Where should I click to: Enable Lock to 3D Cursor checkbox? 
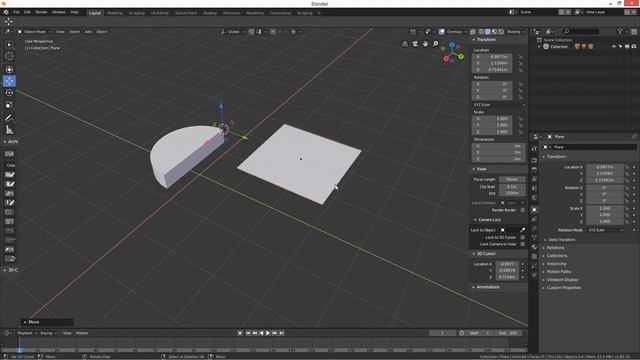[522, 238]
